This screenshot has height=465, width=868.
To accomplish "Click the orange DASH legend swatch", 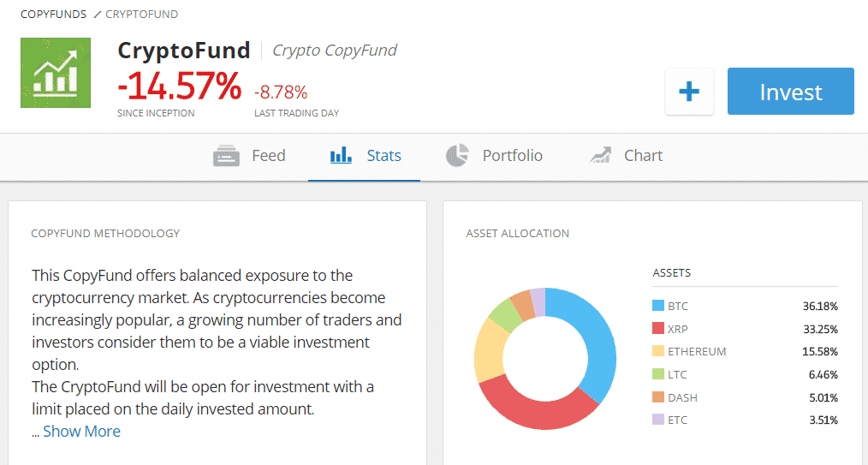I will pos(658,397).
